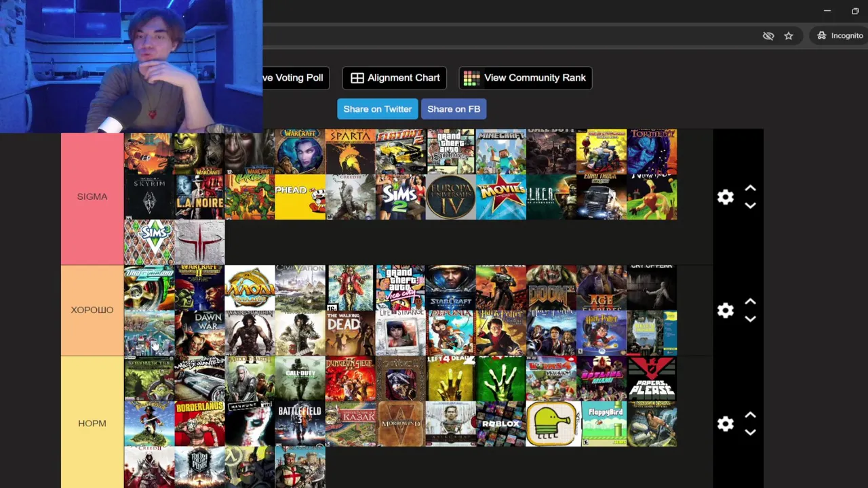Viewport: 868px width, 488px height.
Task: Select the Minecraft game tile
Action: [x=500, y=152]
